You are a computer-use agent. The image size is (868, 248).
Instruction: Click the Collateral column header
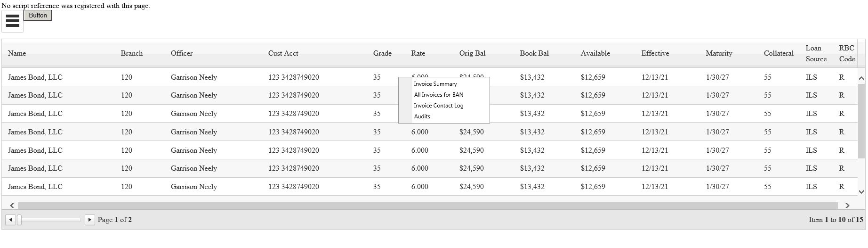pos(779,53)
